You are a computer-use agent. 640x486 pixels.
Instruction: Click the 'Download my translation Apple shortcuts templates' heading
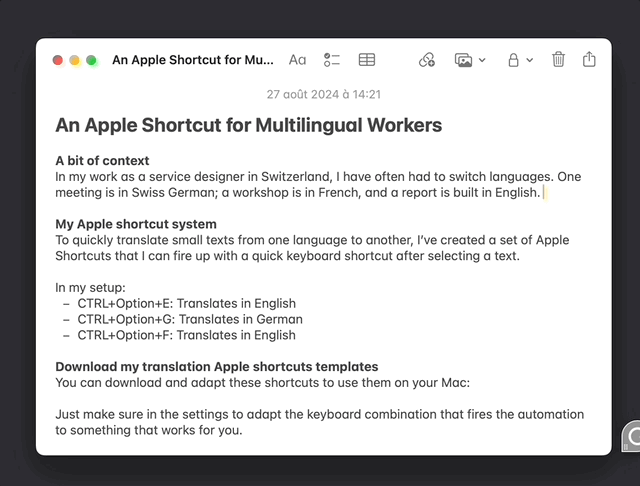coord(216,367)
